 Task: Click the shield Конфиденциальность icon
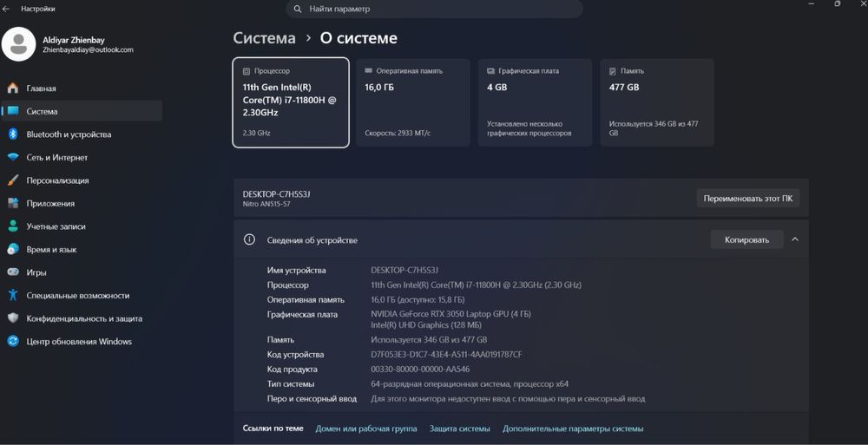pos(13,318)
